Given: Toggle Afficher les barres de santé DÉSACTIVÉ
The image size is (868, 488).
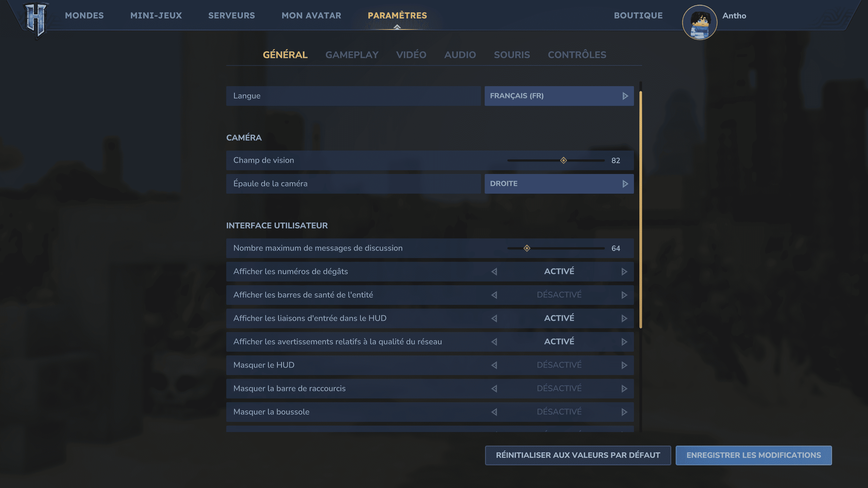Looking at the screenshot, I should click(559, 295).
